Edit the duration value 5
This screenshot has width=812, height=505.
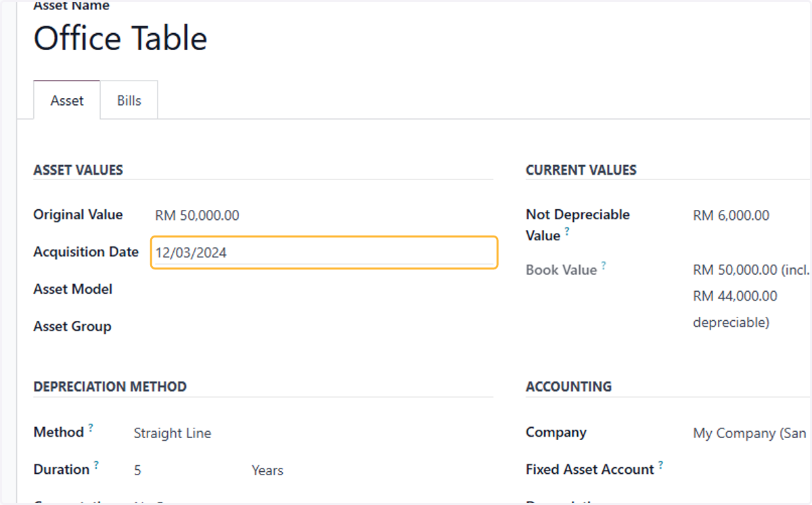point(137,470)
